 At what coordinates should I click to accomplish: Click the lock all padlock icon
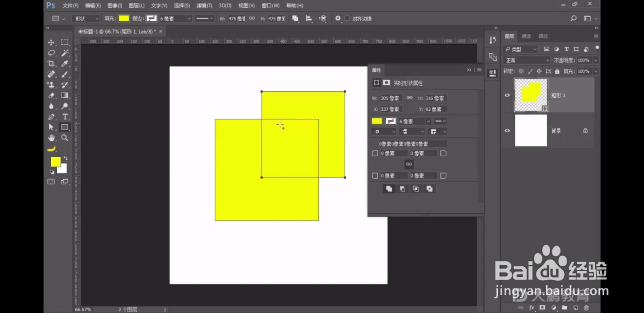point(557,71)
